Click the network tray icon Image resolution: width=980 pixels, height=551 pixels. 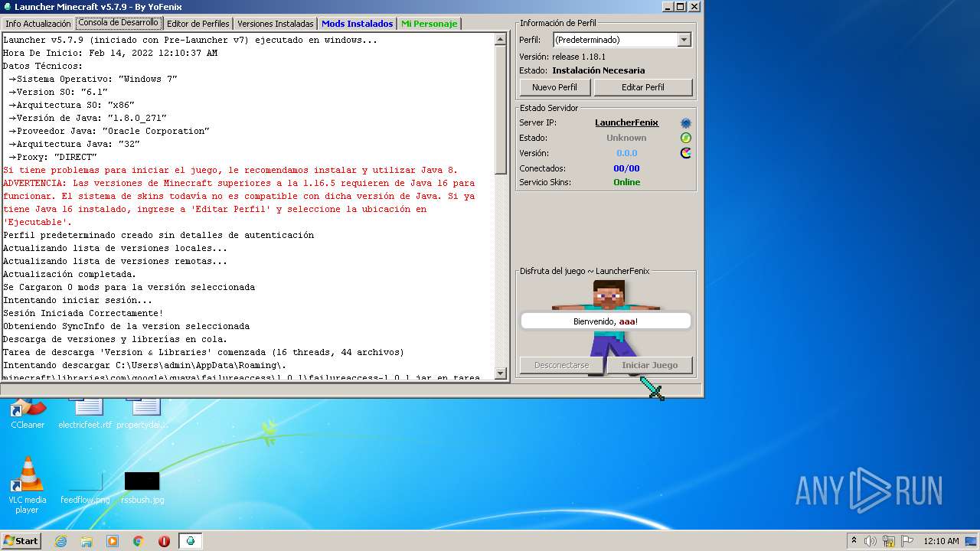pos(889,541)
